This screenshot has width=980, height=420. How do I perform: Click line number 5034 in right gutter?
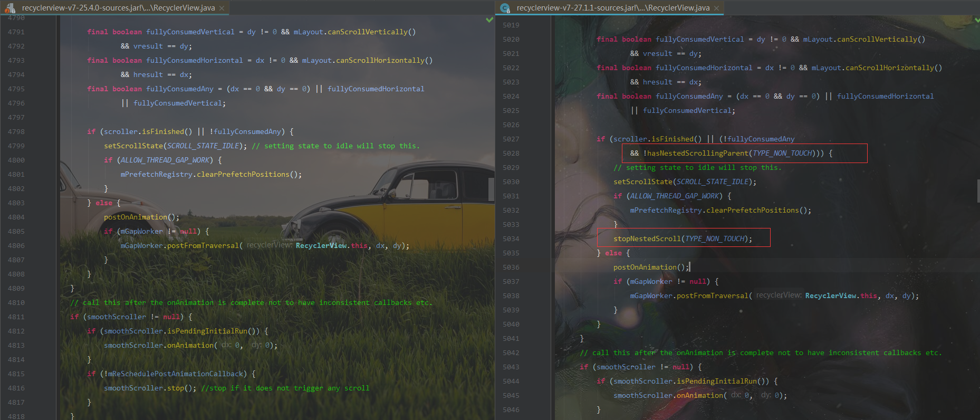(511, 238)
